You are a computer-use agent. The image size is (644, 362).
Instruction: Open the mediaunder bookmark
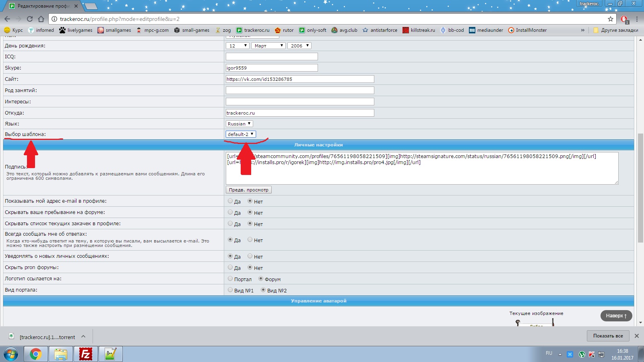[x=486, y=30]
